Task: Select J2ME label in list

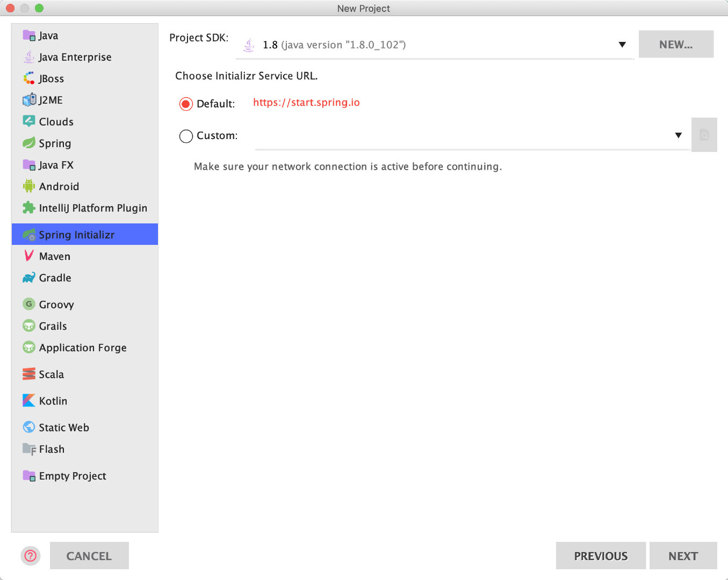Action: [x=51, y=100]
